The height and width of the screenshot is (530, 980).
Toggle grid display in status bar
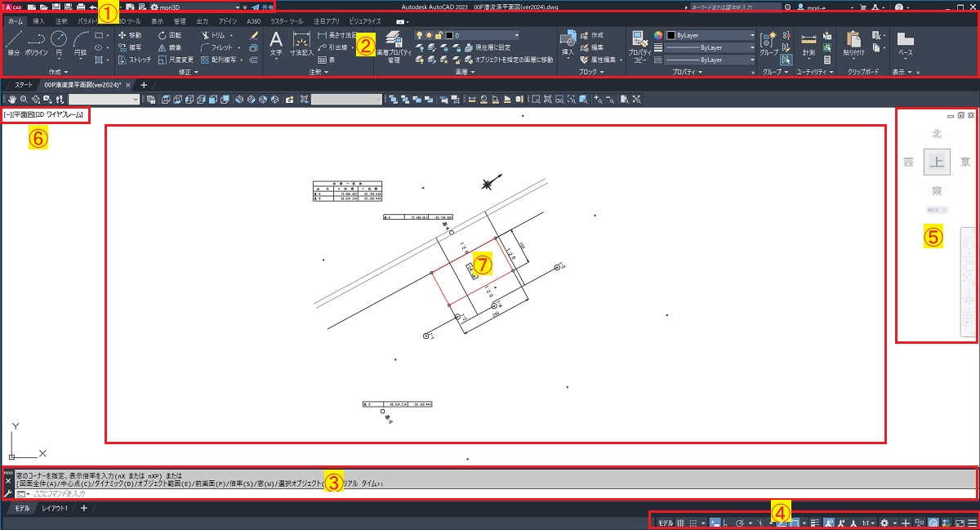coord(680,523)
